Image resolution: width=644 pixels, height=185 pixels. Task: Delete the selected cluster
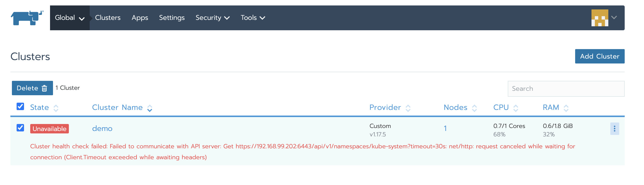[x=32, y=88]
